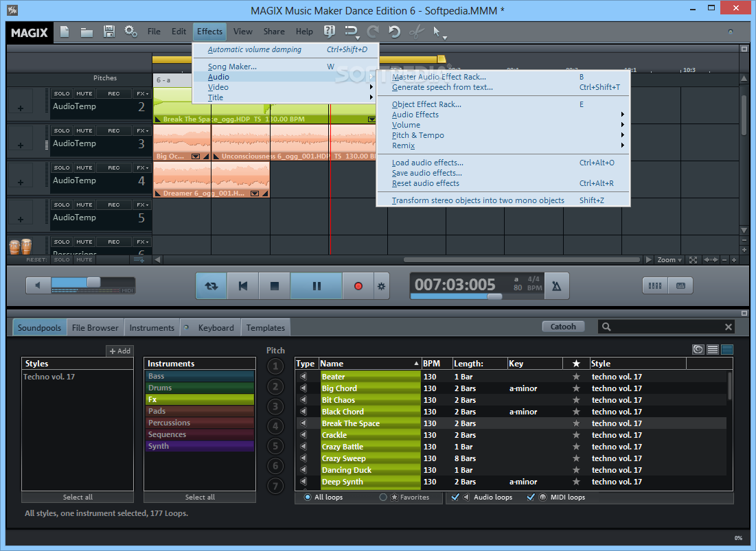Image resolution: width=756 pixels, height=551 pixels.
Task: Pause playback with the pause button
Action: (x=317, y=286)
